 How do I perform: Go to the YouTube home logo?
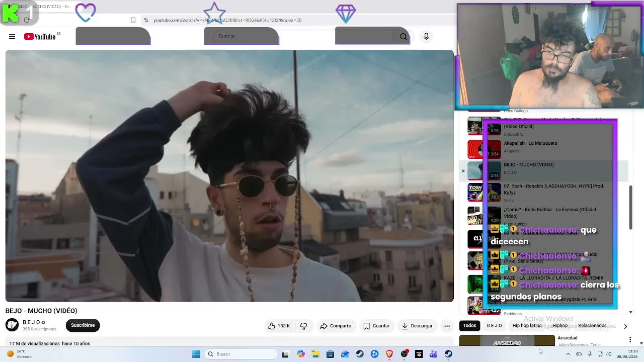coord(40,36)
